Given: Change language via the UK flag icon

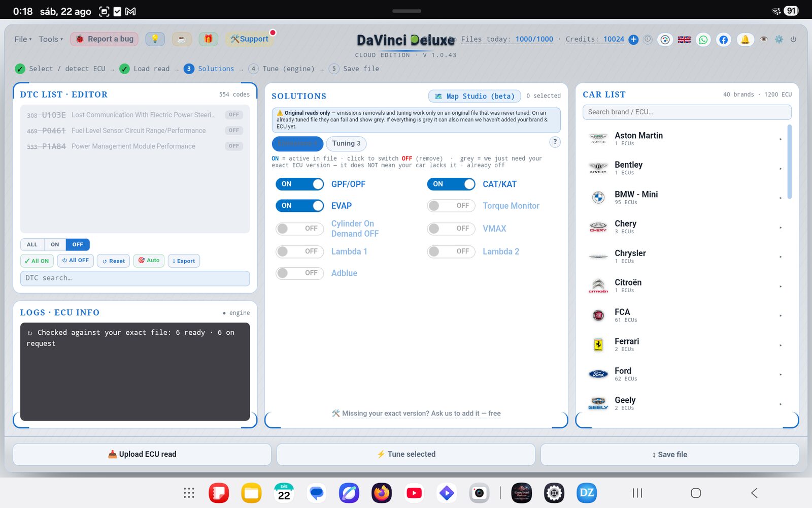Looking at the screenshot, I should tap(684, 40).
